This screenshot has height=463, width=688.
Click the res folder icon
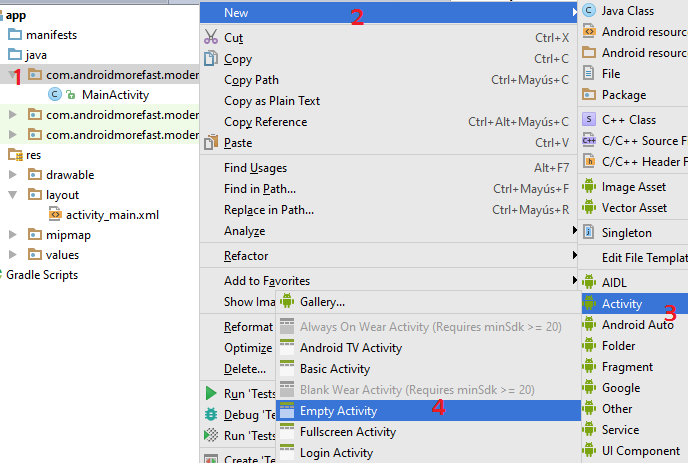tap(15, 155)
